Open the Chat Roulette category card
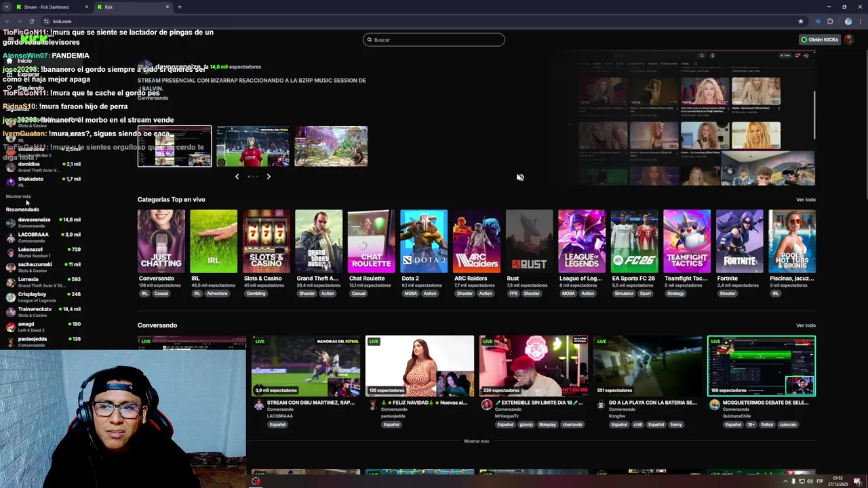 371,241
